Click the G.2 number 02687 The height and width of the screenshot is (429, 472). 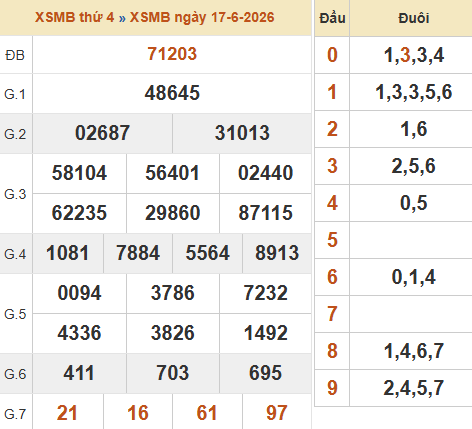pyautogui.click(x=102, y=133)
